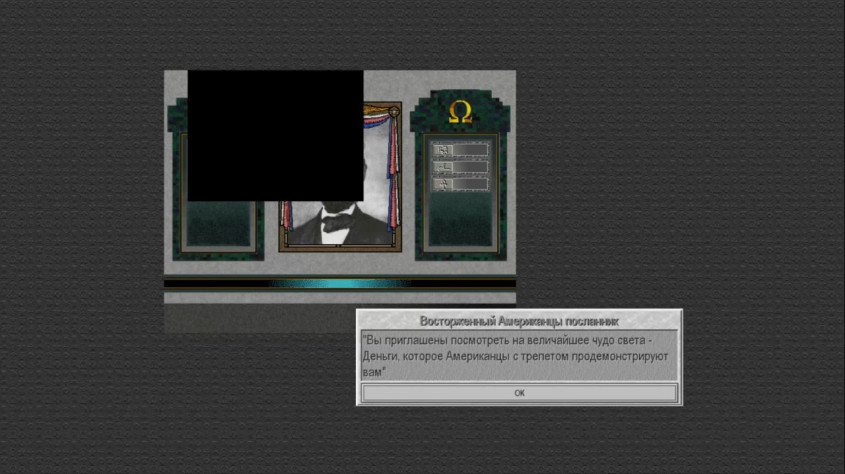Click the dark green box in the left frame
This screenshot has width=845, height=474.
click(219, 224)
